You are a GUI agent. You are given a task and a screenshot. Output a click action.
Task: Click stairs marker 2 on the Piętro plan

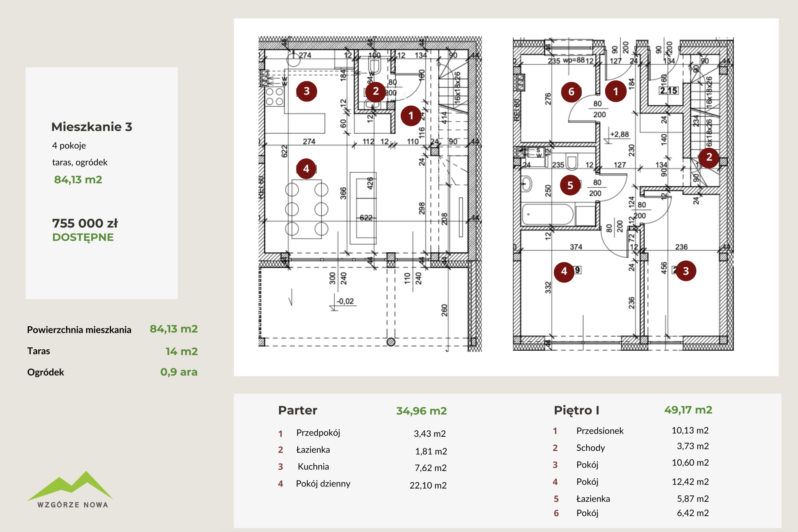709,157
